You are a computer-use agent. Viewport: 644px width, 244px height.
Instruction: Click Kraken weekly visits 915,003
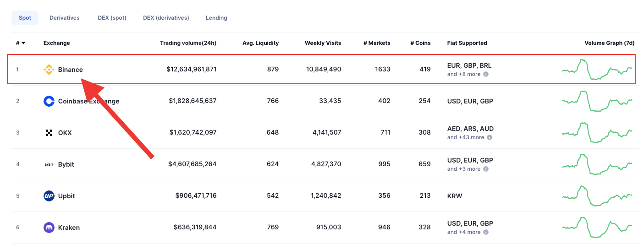coord(329,228)
